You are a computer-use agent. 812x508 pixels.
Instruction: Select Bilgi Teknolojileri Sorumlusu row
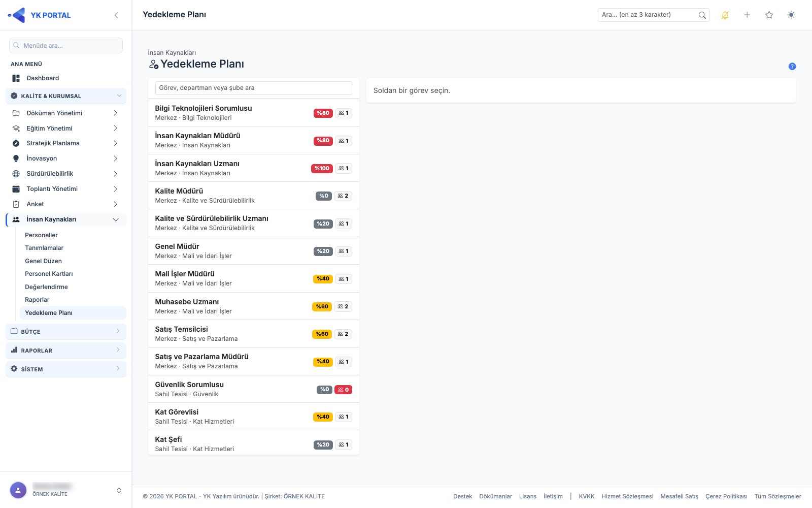[x=254, y=113]
